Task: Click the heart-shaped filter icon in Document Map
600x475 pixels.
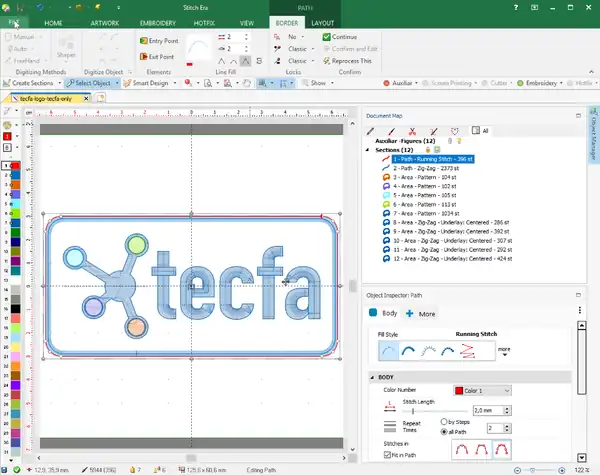Action: click(x=454, y=131)
